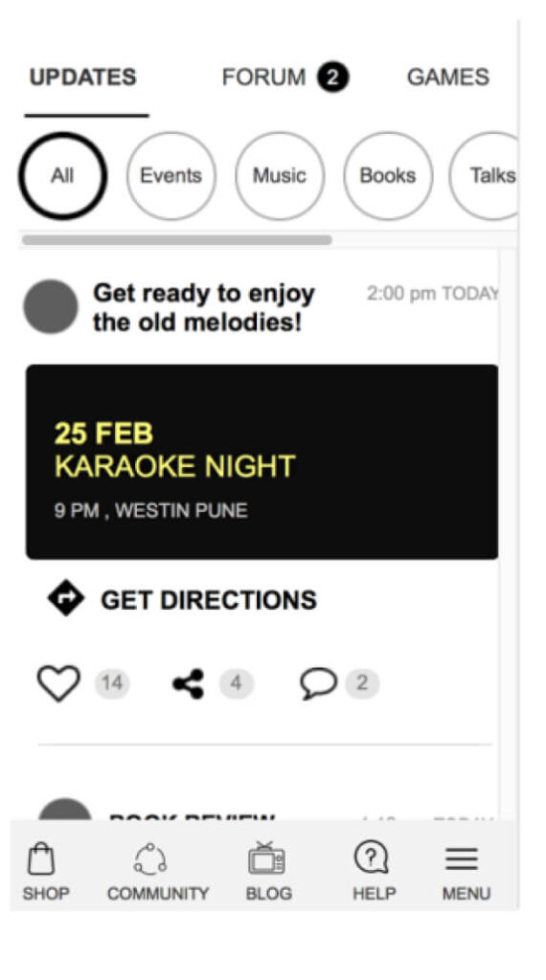Filter updates by Talks

[x=484, y=176]
